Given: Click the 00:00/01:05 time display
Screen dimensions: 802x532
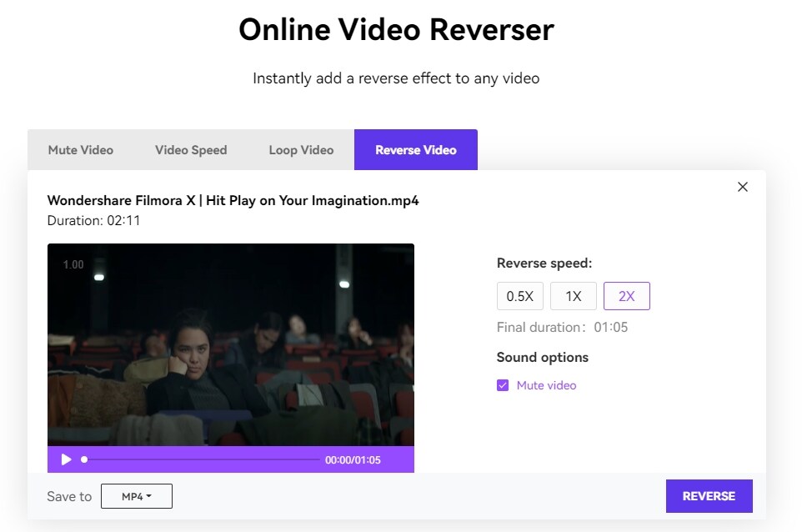Looking at the screenshot, I should [353, 459].
